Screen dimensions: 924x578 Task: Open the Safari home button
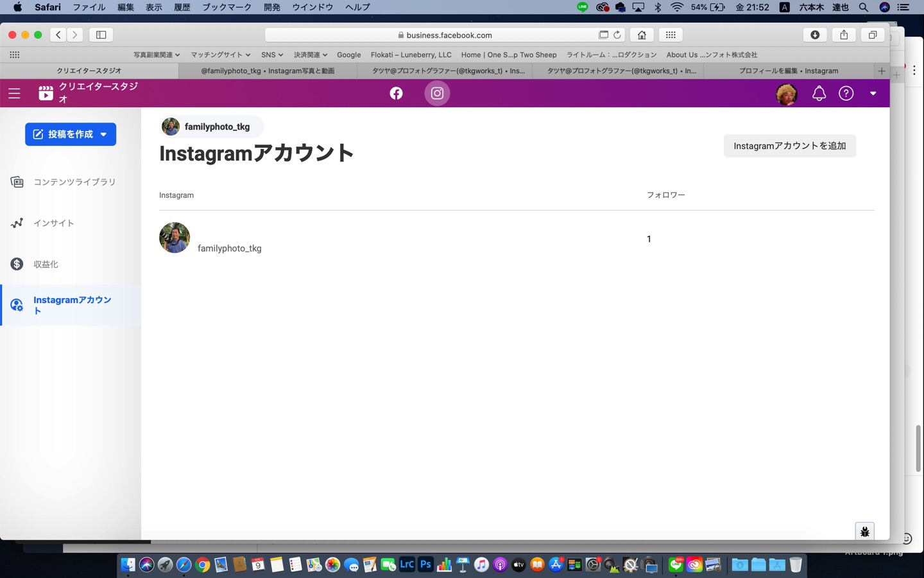(x=642, y=35)
